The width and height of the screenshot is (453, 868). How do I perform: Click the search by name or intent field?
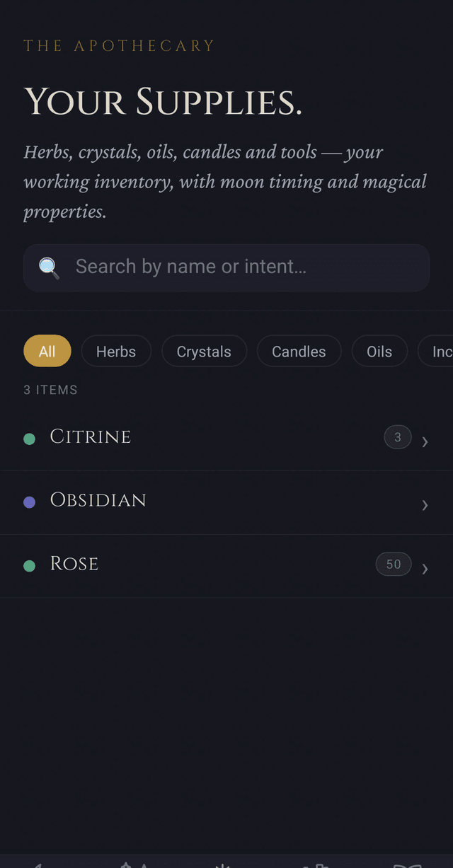(x=226, y=267)
